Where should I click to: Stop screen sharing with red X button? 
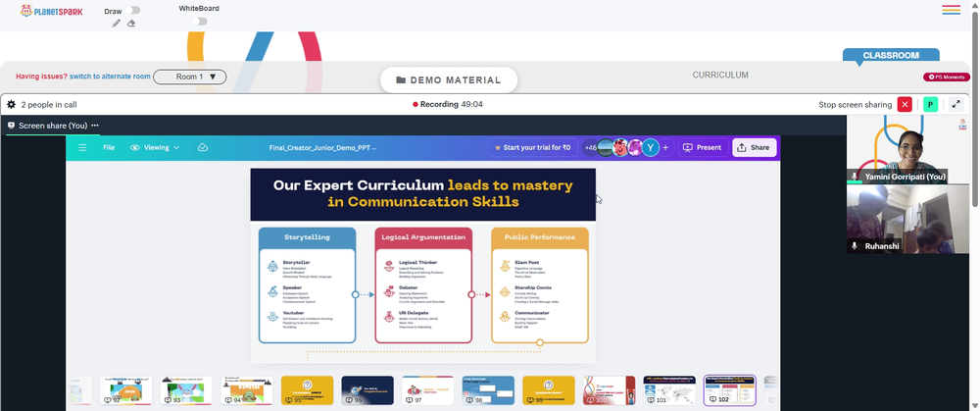(x=905, y=105)
